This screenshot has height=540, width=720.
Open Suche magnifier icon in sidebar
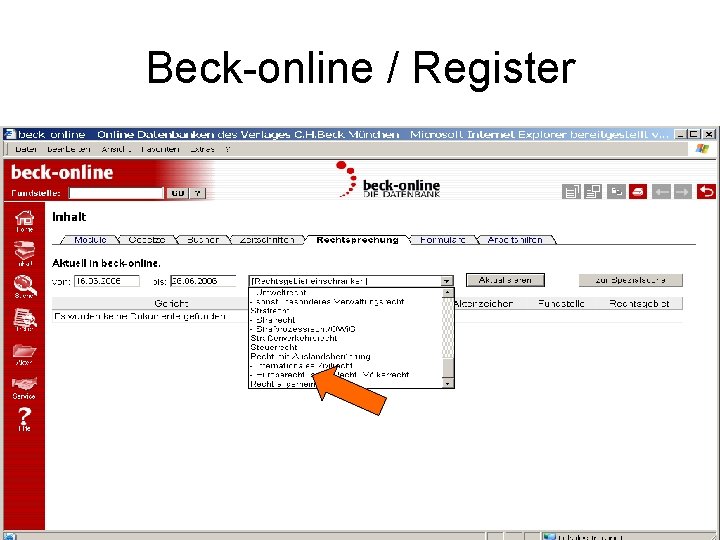[x=24, y=287]
